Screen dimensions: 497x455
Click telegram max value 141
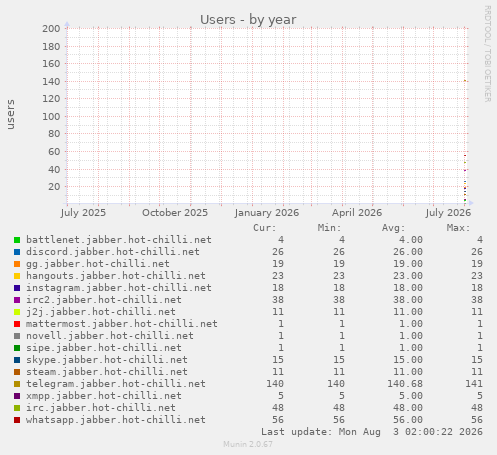(474, 384)
